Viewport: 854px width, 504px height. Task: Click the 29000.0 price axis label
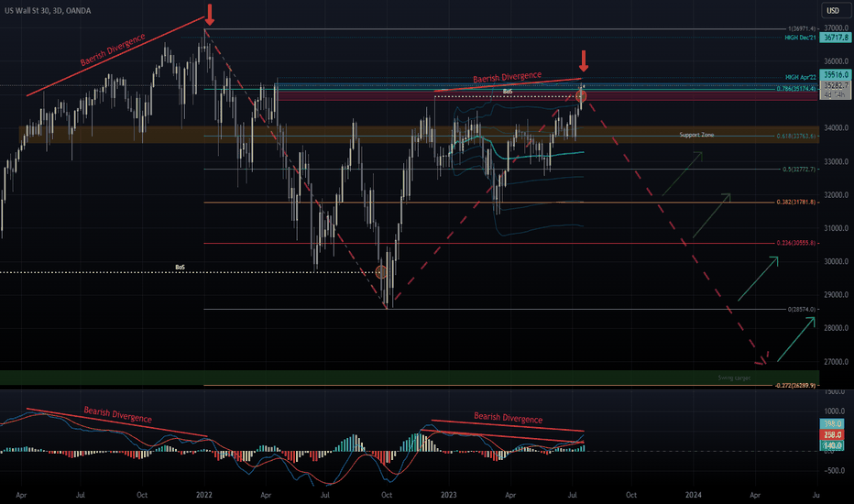pyautogui.click(x=836, y=295)
